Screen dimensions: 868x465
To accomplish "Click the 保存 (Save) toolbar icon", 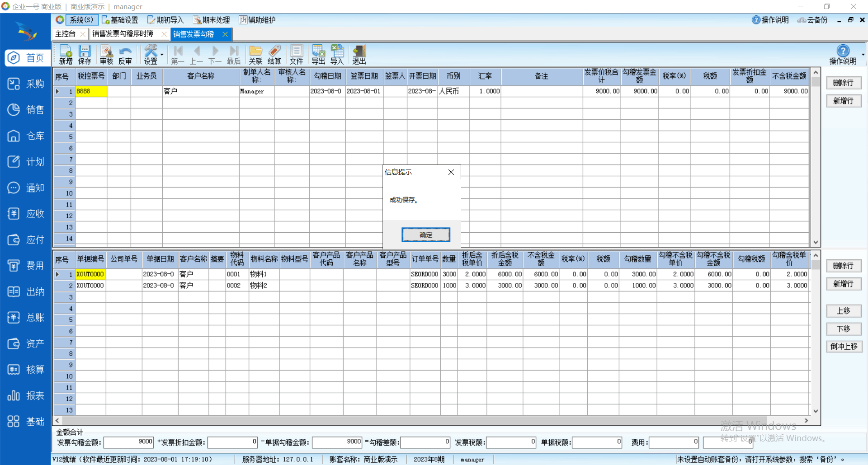I will [x=85, y=55].
